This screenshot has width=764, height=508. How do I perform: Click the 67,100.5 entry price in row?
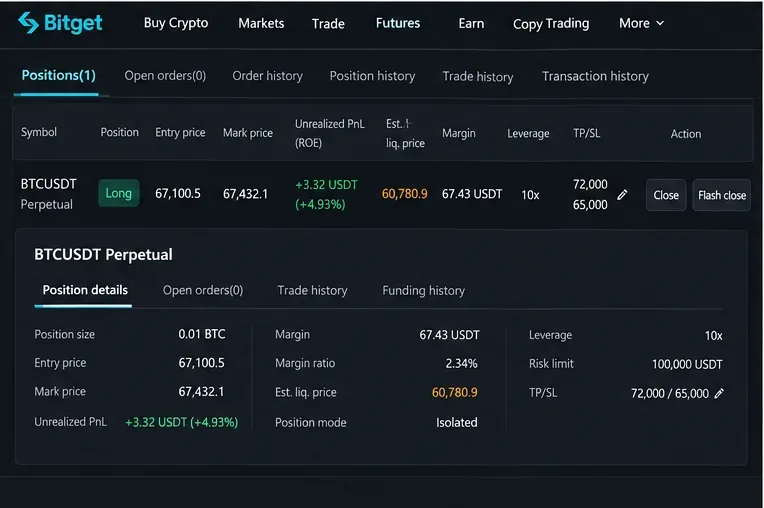click(x=178, y=193)
